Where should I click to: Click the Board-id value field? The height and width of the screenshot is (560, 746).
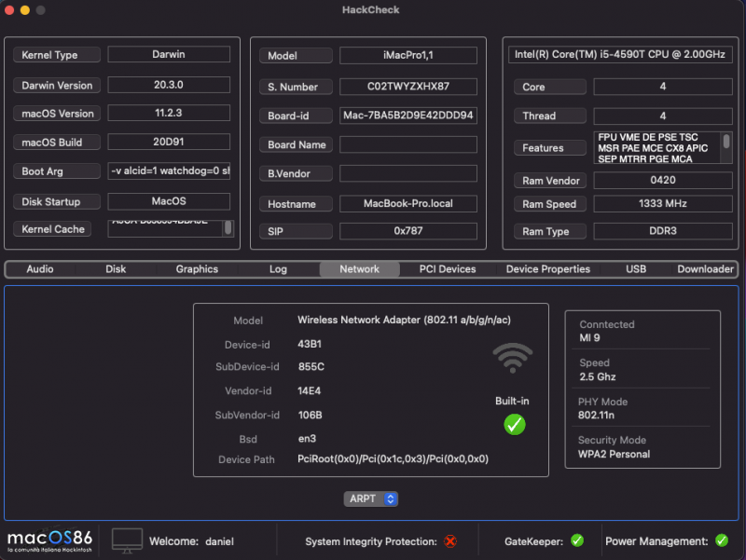click(408, 116)
